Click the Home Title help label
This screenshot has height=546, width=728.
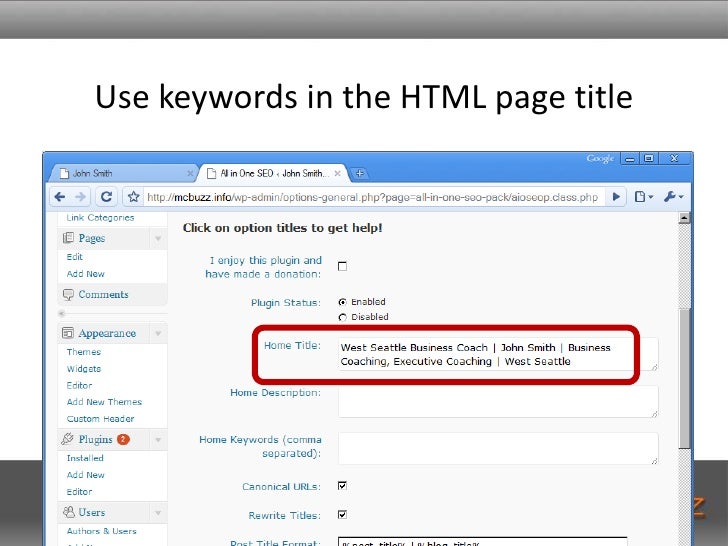(292, 345)
